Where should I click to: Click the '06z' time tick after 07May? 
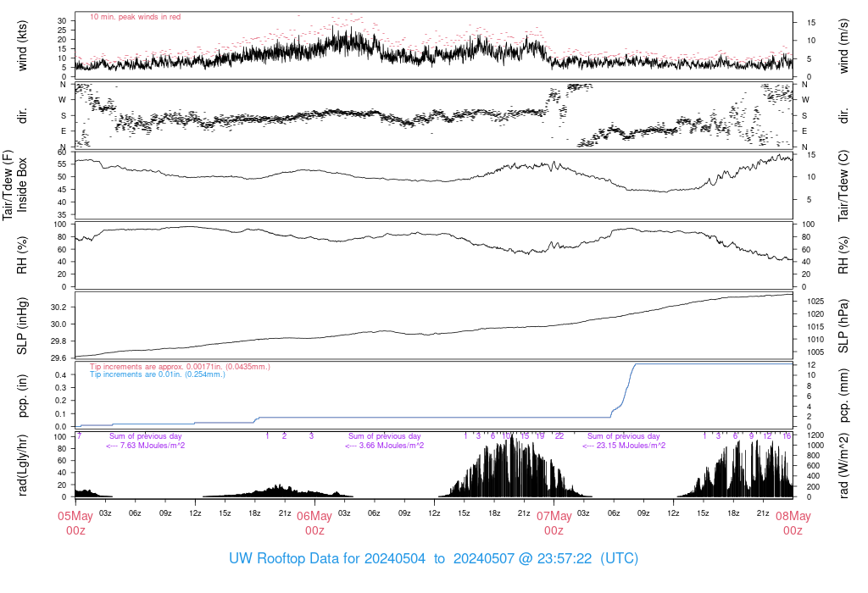click(x=614, y=513)
